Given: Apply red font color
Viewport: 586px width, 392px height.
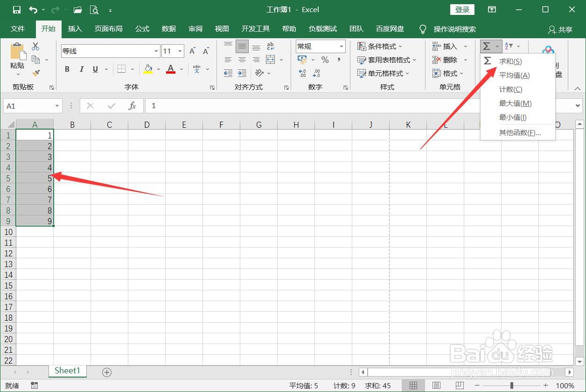Looking at the screenshot, I should tap(171, 69).
